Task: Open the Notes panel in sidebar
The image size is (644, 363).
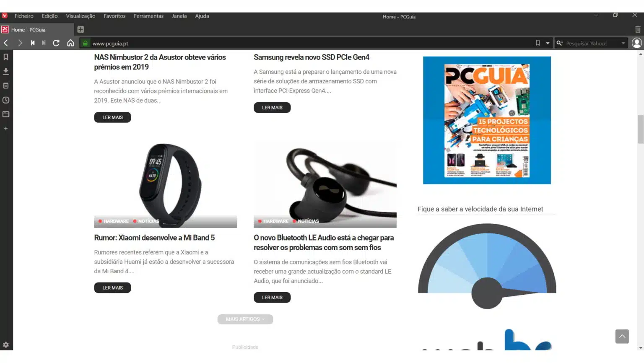Action: click(x=6, y=86)
